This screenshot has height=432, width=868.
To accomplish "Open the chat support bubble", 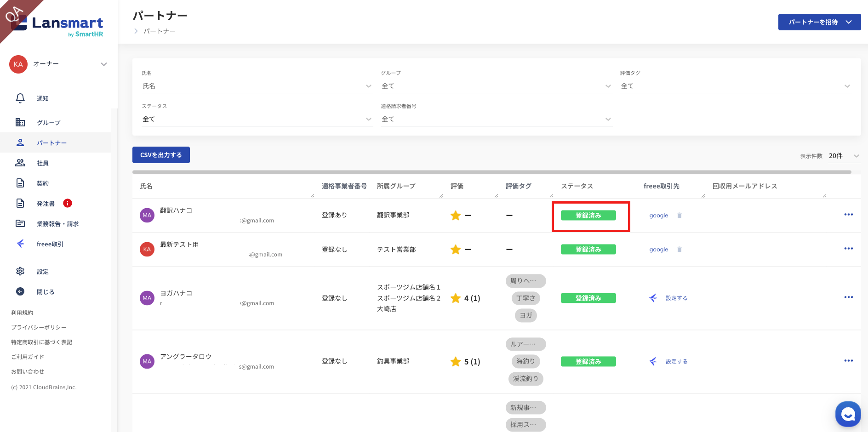I will coord(848,414).
